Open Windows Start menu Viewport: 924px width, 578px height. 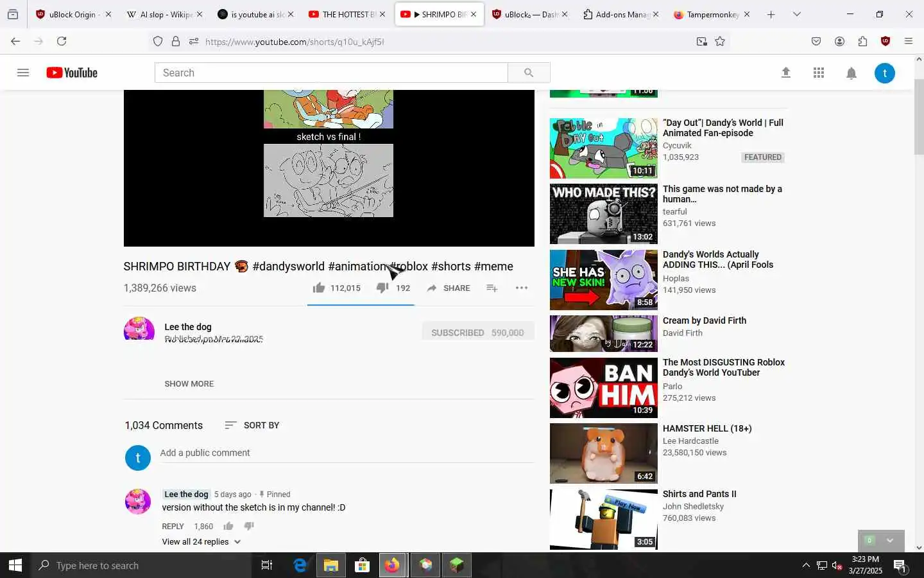(x=15, y=565)
